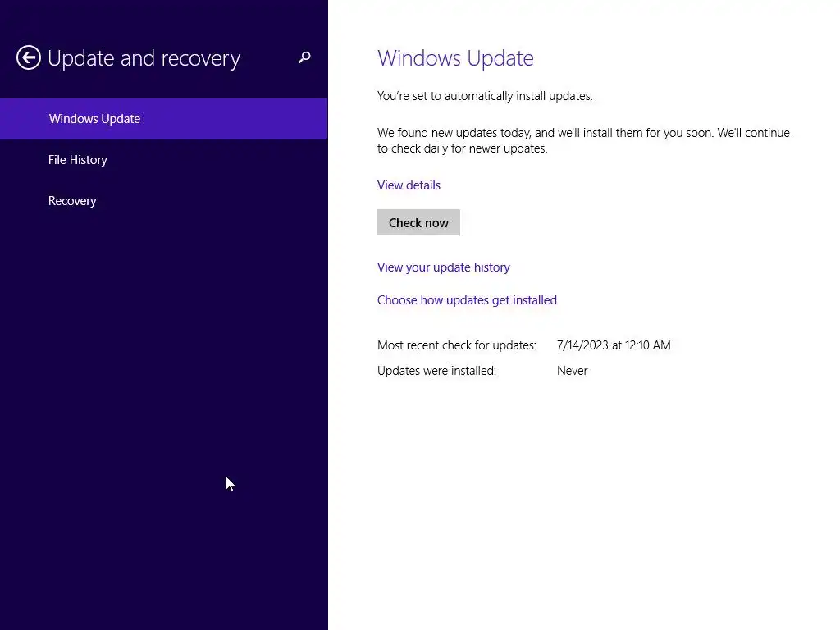Screen dimensions: 840x630
Task: Open Choose how updates get installed
Action: tap(467, 300)
